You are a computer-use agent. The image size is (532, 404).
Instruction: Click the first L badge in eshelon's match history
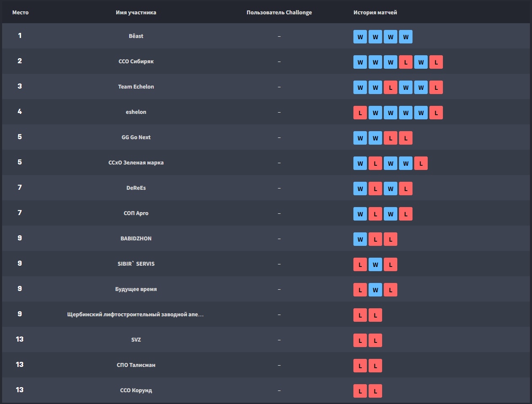pos(360,113)
